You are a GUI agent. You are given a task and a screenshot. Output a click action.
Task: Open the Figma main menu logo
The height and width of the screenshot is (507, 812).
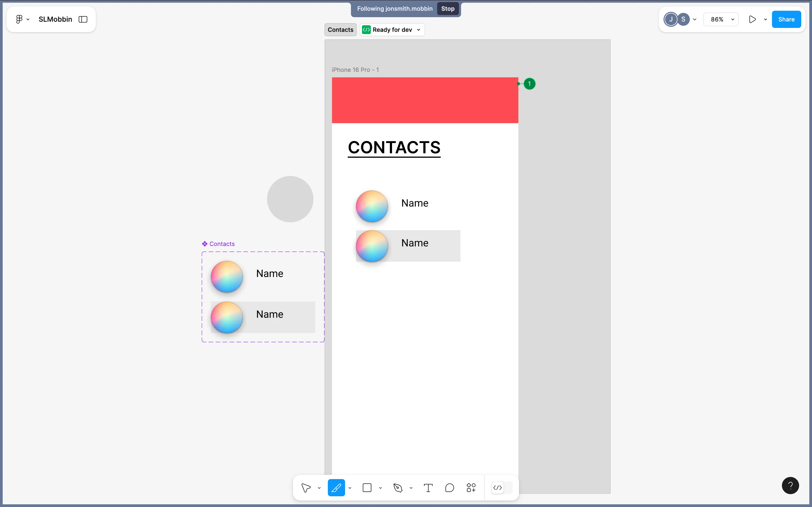[x=19, y=19]
